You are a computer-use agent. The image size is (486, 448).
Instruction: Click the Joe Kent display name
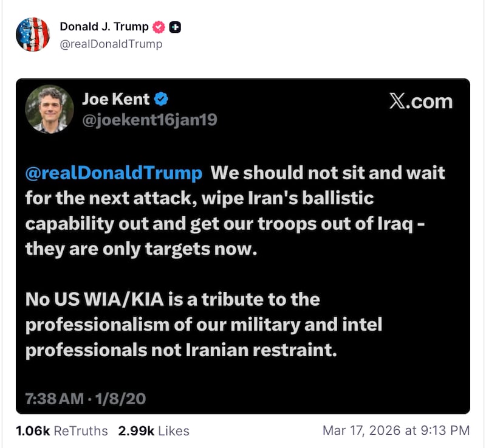pyautogui.click(x=115, y=100)
